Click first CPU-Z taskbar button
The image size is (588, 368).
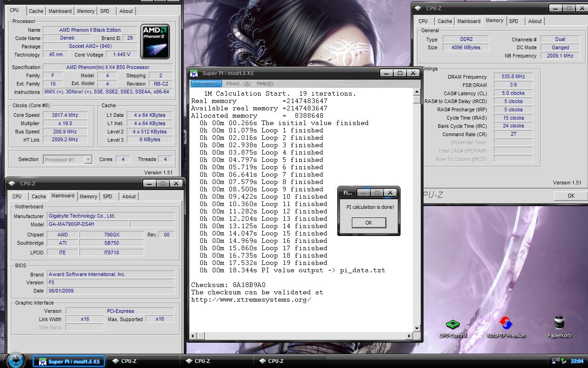pos(142,362)
